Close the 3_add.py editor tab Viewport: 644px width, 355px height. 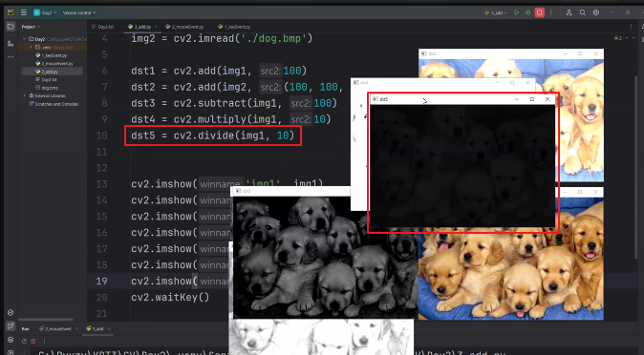(x=156, y=27)
